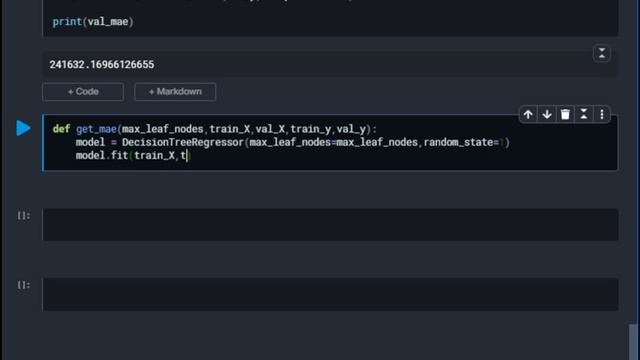The height and width of the screenshot is (360, 640).
Task: Move the active cell up
Action: point(528,115)
